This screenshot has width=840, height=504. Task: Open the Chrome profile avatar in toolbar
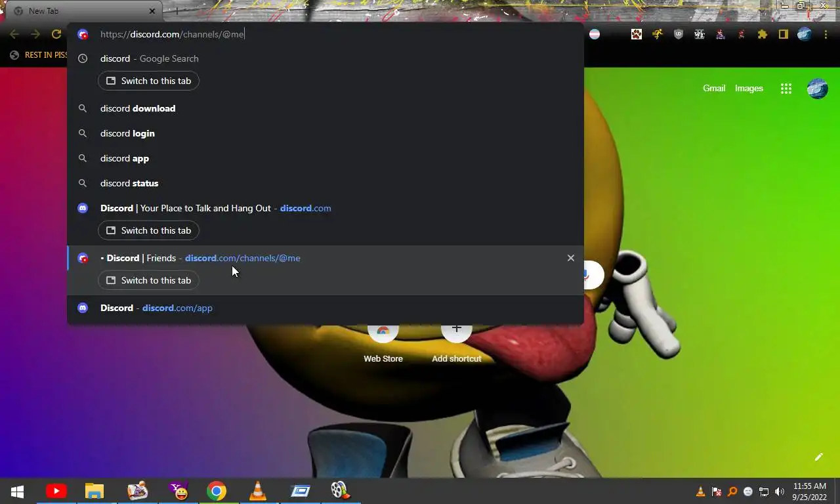click(805, 34)
